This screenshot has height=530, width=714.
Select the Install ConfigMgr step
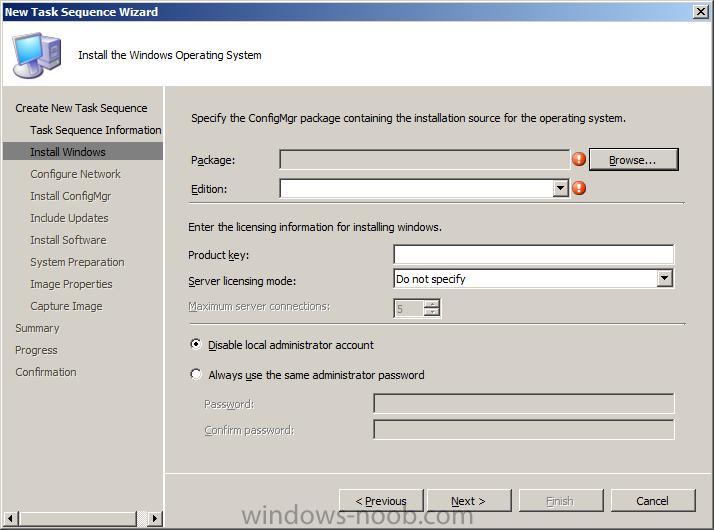[71, 196]
